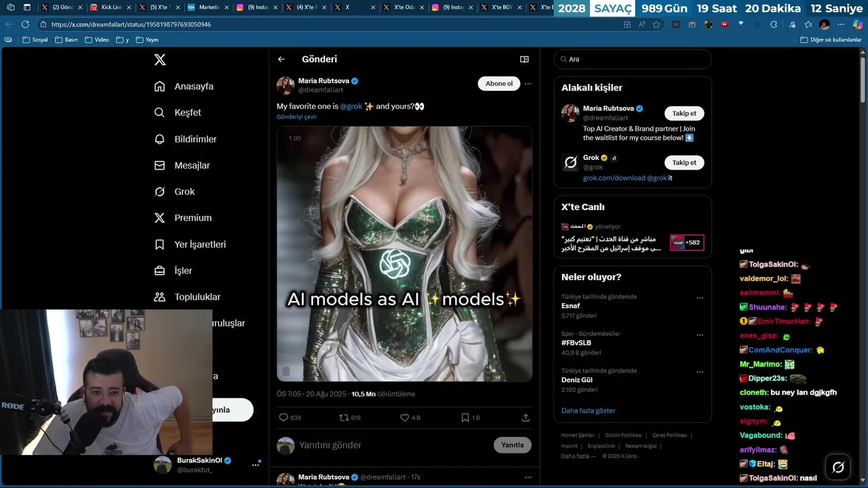Follow Maria Rubtsova with Takip et
868x488 pixels.
(x=684, y=113)
